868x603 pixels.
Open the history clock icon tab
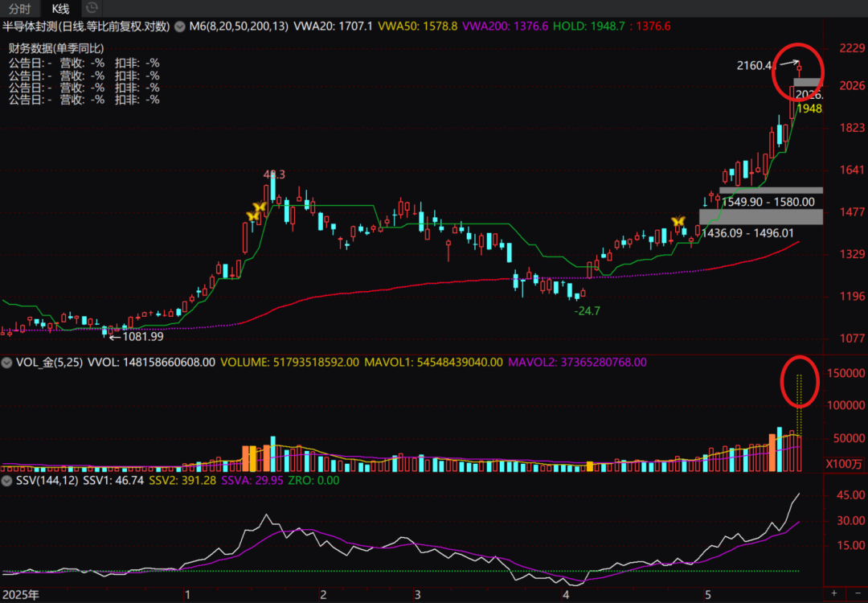click(92, 8)
